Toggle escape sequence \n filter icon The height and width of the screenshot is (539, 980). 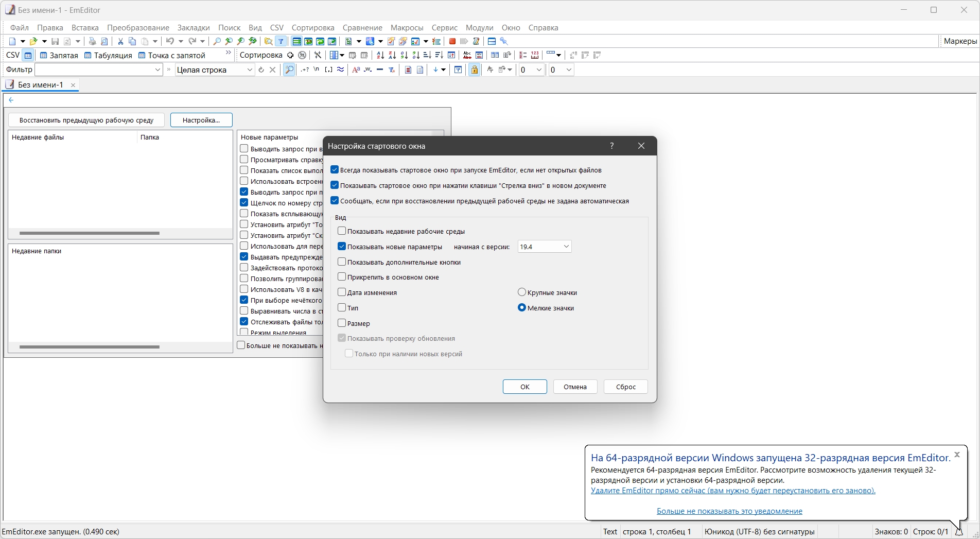point(317,69)
